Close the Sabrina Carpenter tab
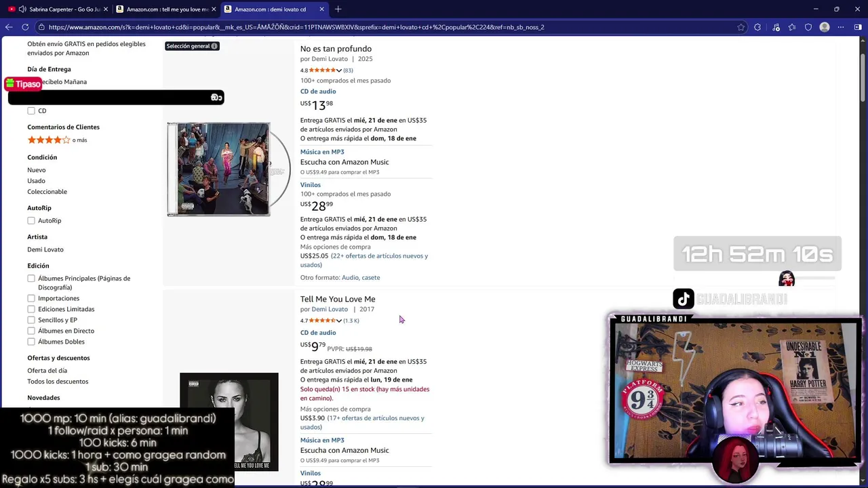Screen dimensions: 868x488 [105, 9]
